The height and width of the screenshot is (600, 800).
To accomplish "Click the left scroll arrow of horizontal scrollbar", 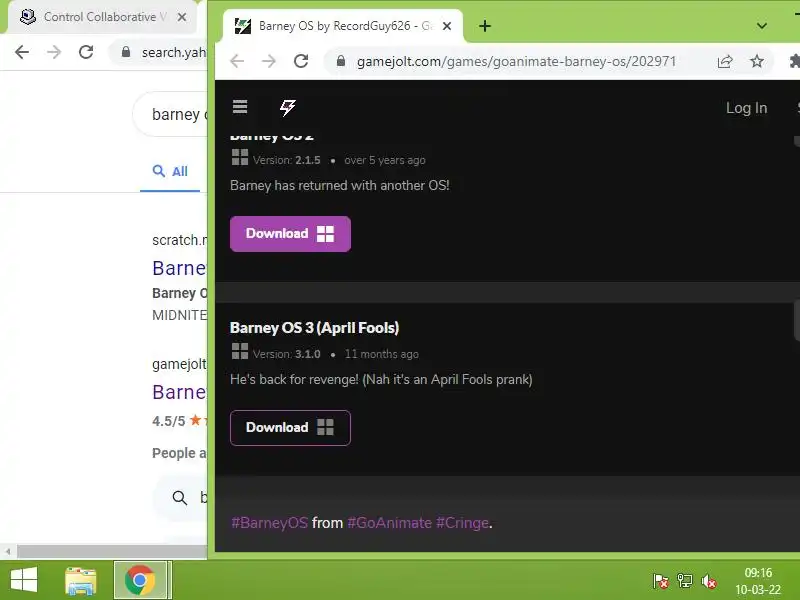I will (8, 552).
